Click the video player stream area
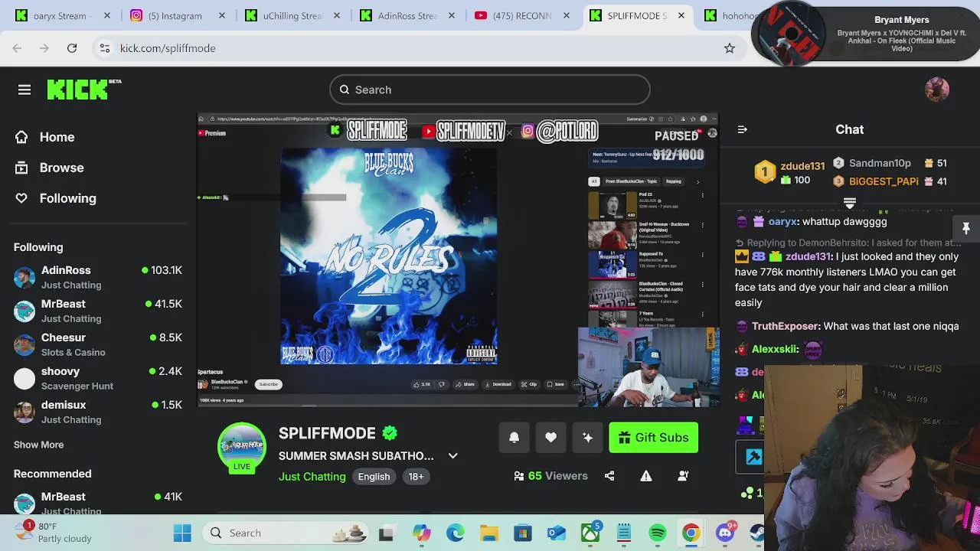Image resolution: width=980 pixels, height=551 pixels. 458,259
